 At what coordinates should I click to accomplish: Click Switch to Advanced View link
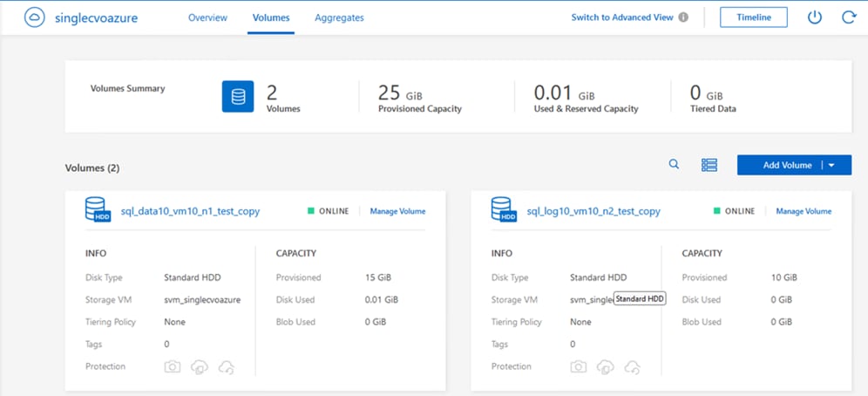pyautogui.click(x=622, y=17)
